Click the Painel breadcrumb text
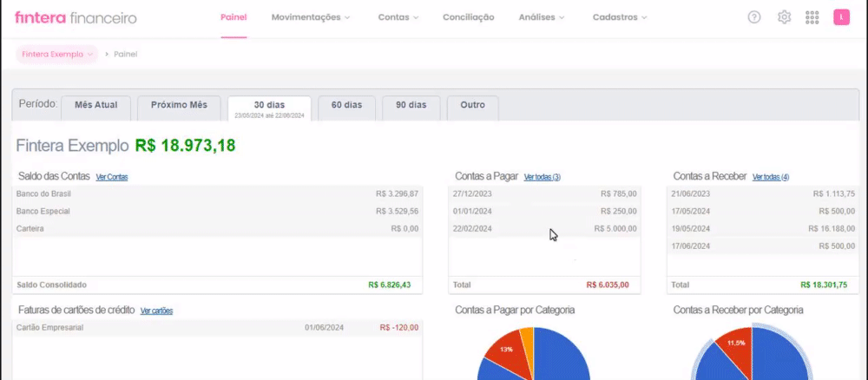 [126, 54]
